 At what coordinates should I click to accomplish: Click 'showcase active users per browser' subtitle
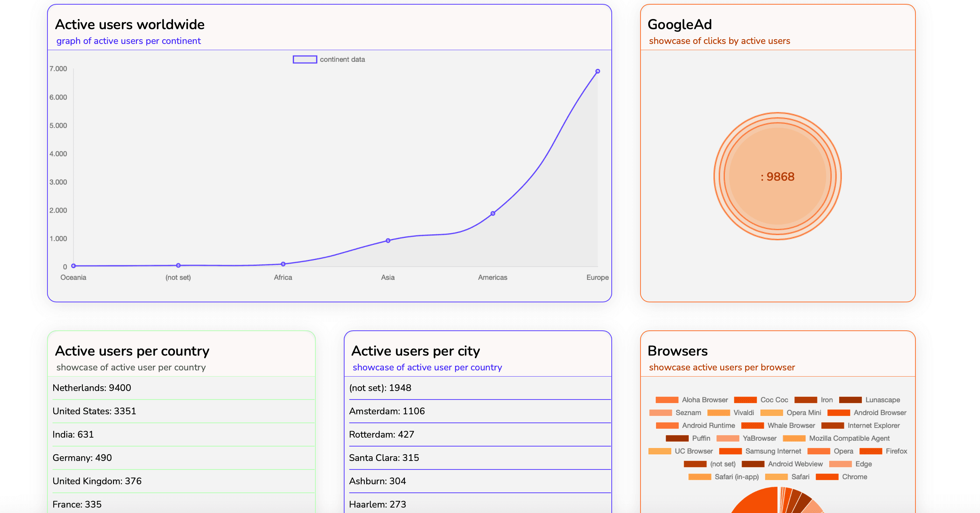click(x=722, y=367)
